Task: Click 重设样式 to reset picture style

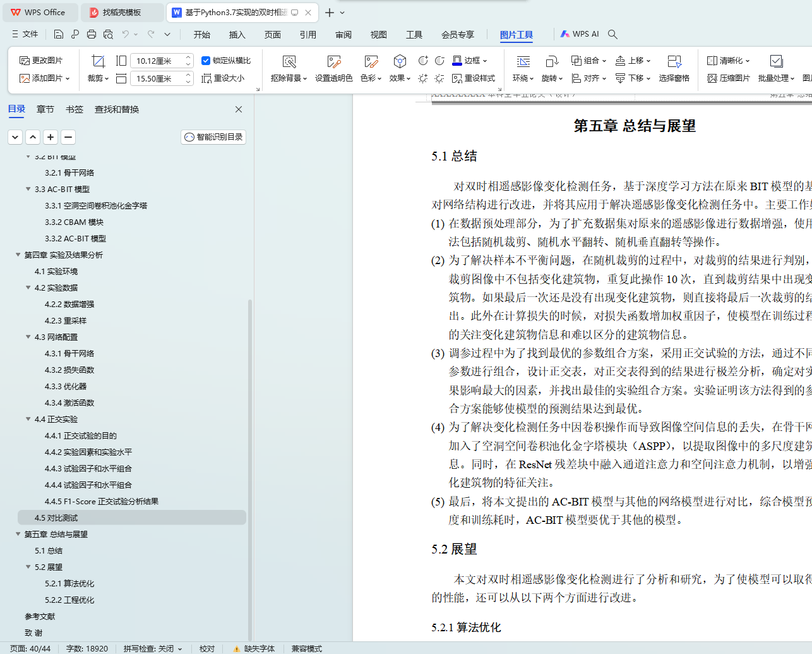Action: click(x=474, y=78)
